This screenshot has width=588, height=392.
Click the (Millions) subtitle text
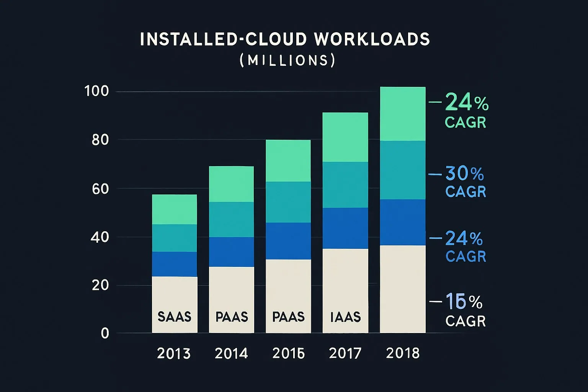[287, 60]
